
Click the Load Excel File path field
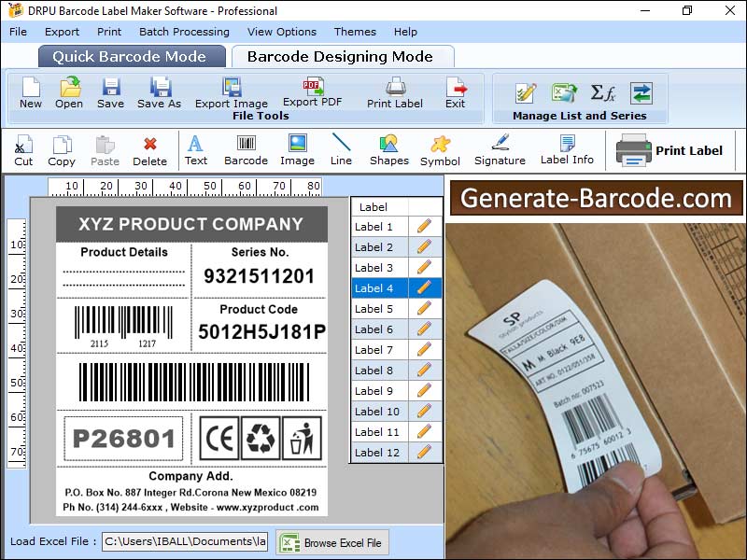184,541
